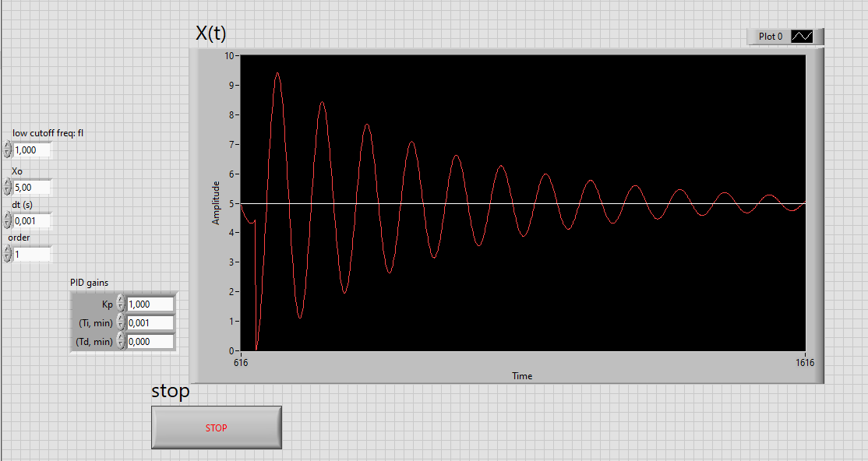Click the Time axis label

(x=522, y=376)
